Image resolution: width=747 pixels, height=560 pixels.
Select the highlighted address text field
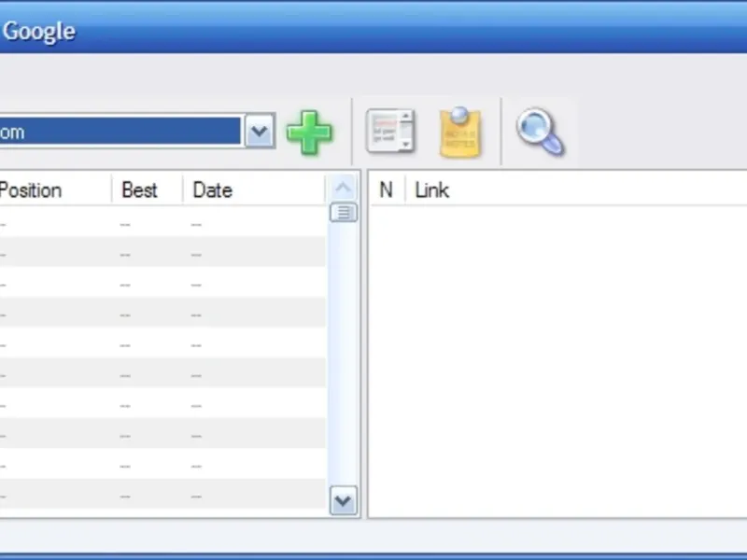[120, 131]
